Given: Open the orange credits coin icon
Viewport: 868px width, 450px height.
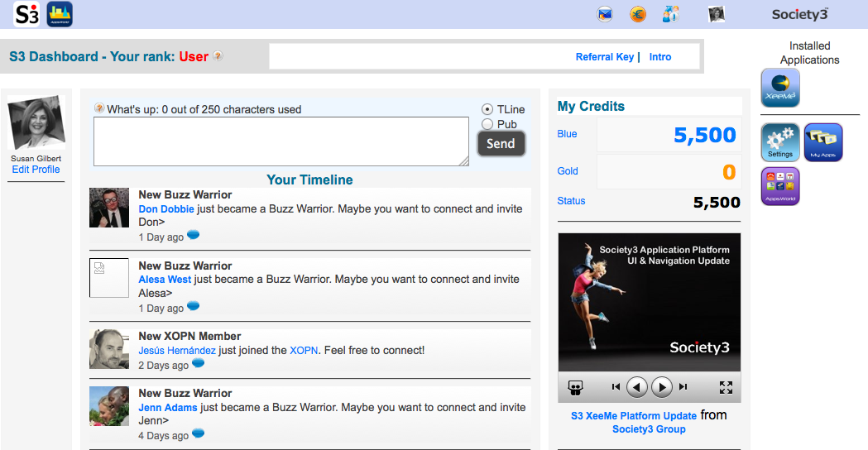Looking at the screenshot, I should pyautogui.click(x=638, y=14).
